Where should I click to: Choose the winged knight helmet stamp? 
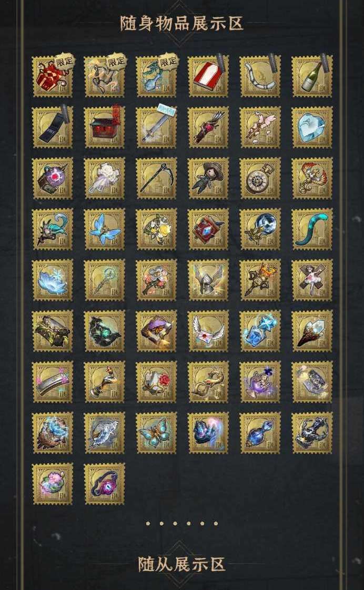coord(208,280)
